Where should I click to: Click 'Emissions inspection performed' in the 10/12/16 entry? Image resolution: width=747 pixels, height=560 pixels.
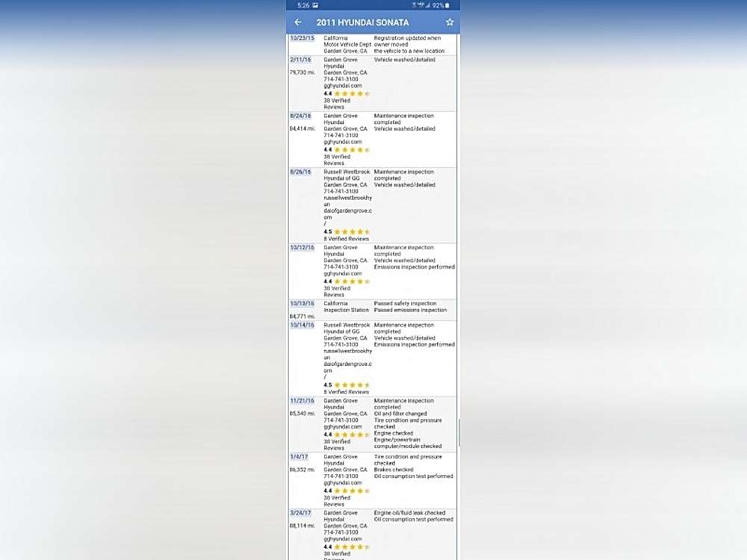click(x=415, y=267)
